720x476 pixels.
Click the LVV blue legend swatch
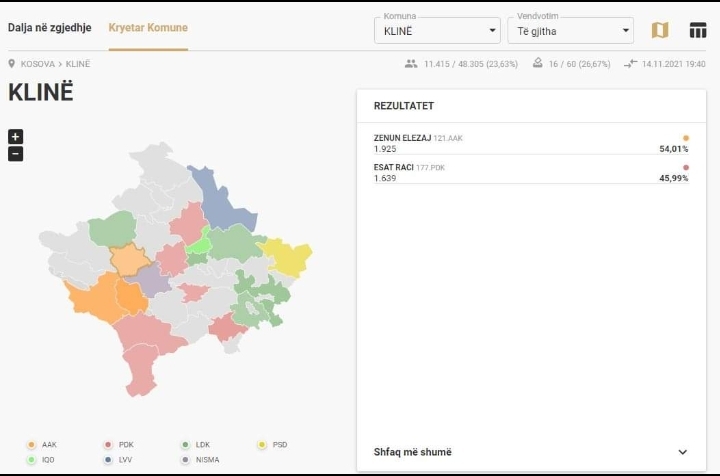pos(108,459)
